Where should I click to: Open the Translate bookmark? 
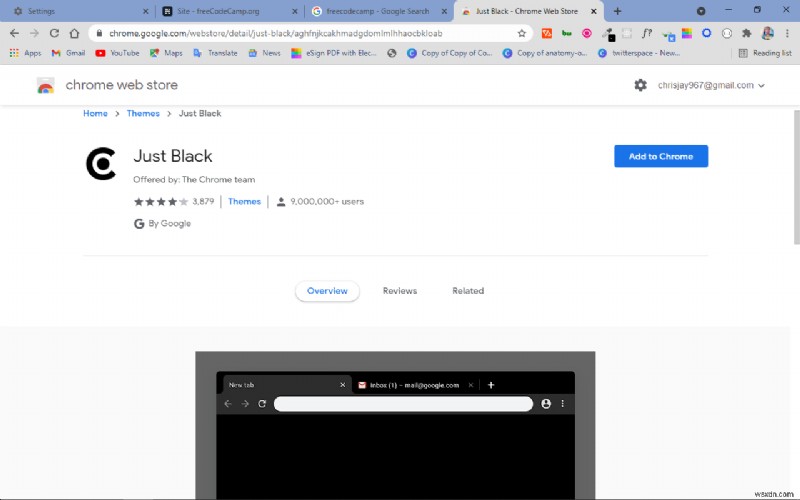tap(215, 53)
